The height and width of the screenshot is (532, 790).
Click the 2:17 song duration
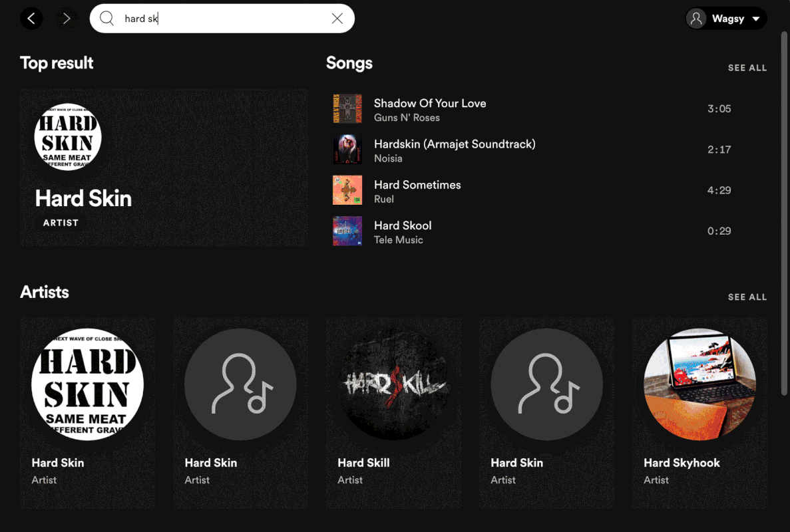point(719,150)
